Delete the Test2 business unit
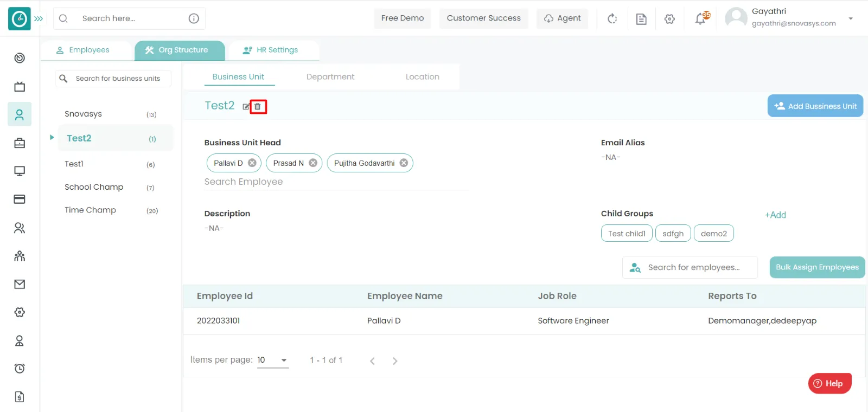 [x=258, y=106]
